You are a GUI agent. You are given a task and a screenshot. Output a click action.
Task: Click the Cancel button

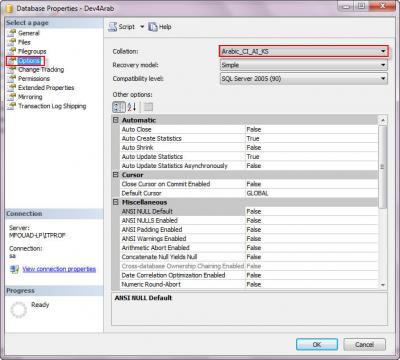click(x=364, y=344)
